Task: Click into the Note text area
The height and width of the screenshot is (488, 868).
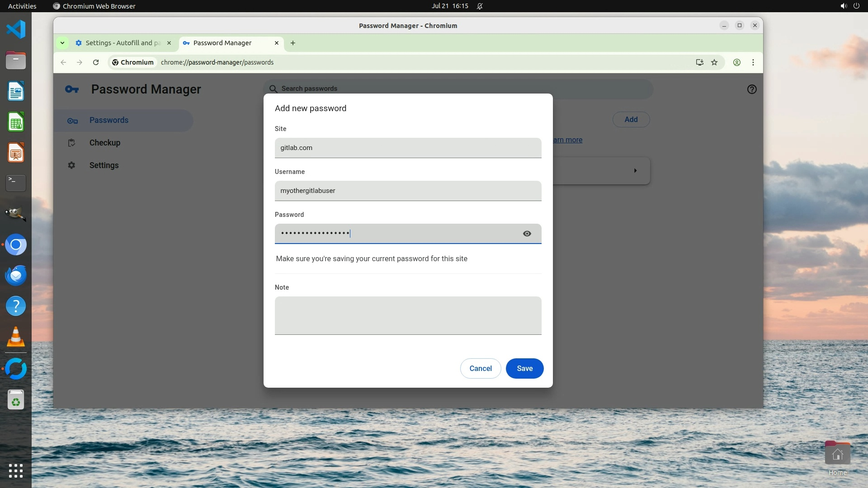Action: [408, 315]
